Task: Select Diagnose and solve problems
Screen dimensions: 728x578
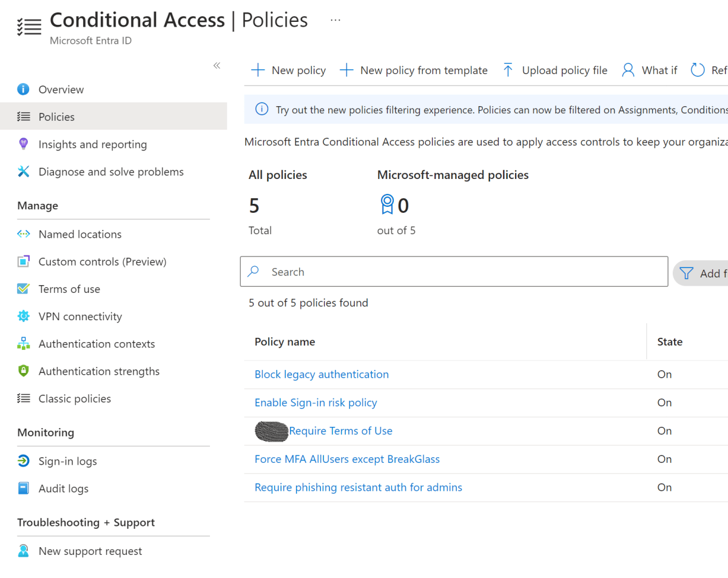Action: tap(111, 172)
